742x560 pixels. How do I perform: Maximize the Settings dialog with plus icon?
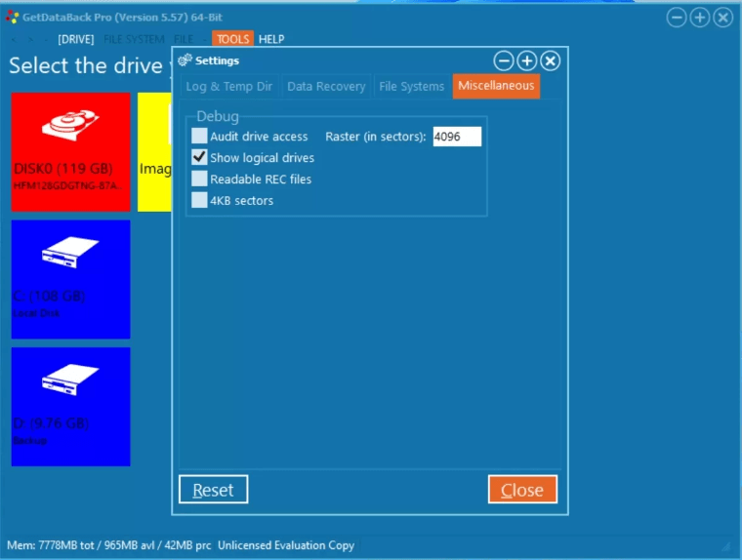click(526, 61)
